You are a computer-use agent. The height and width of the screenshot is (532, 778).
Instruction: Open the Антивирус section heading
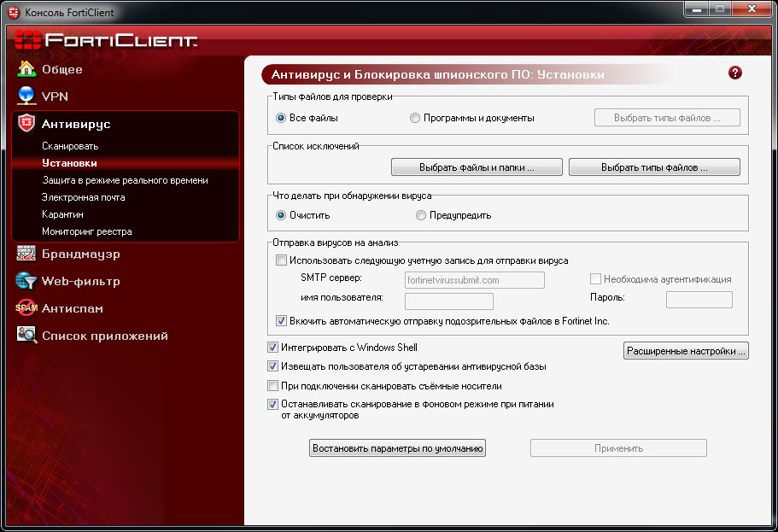(76, 124)
